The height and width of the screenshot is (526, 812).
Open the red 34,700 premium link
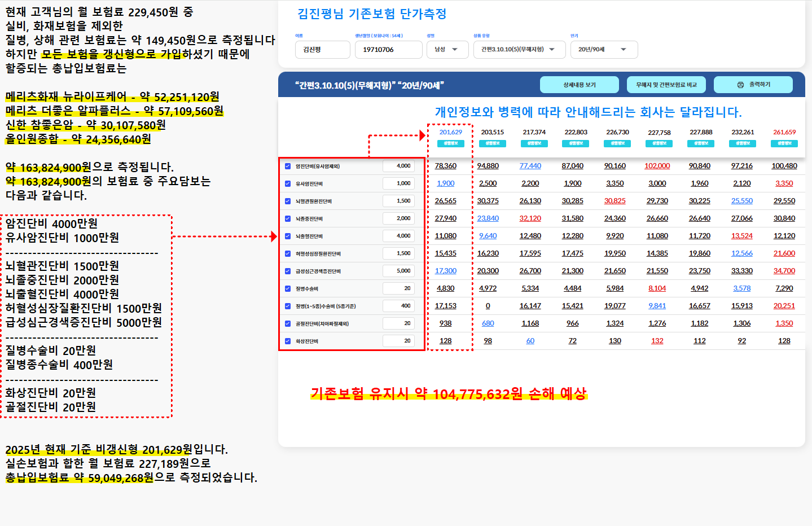784,271
